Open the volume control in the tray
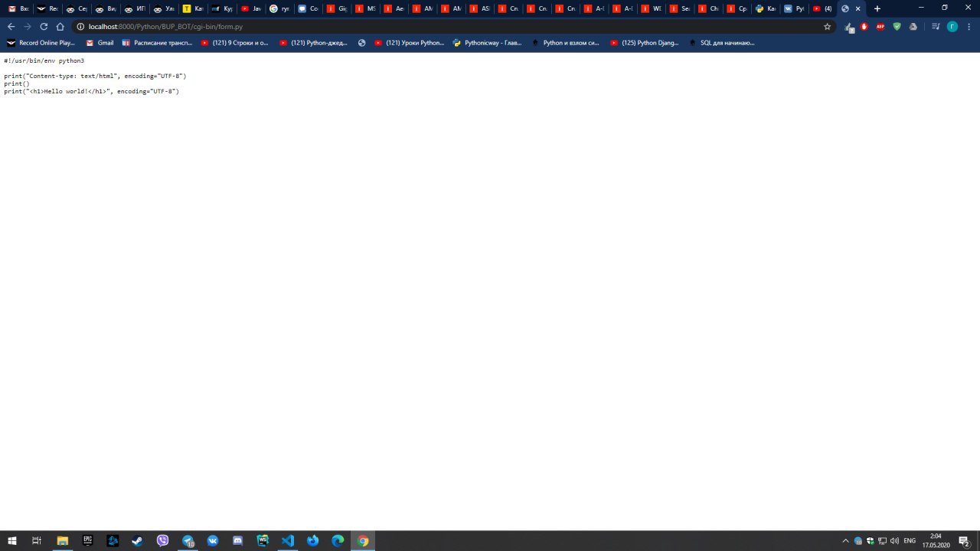This screenshot has height=551, width=980. pyautogui.click(x=894, y=541)
